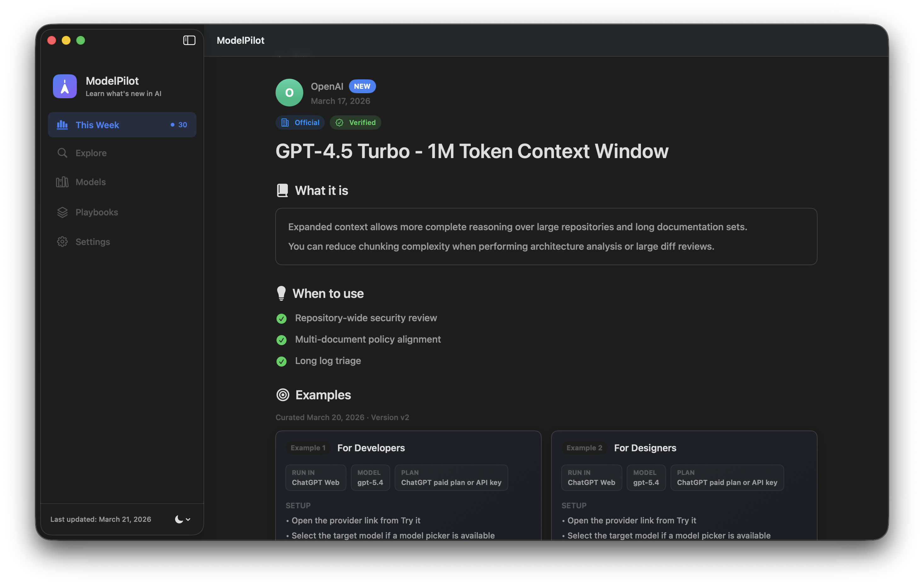Toggle the Long log triage checkmark
Viewport: 924px width, 587px height.
coord(282,362)
